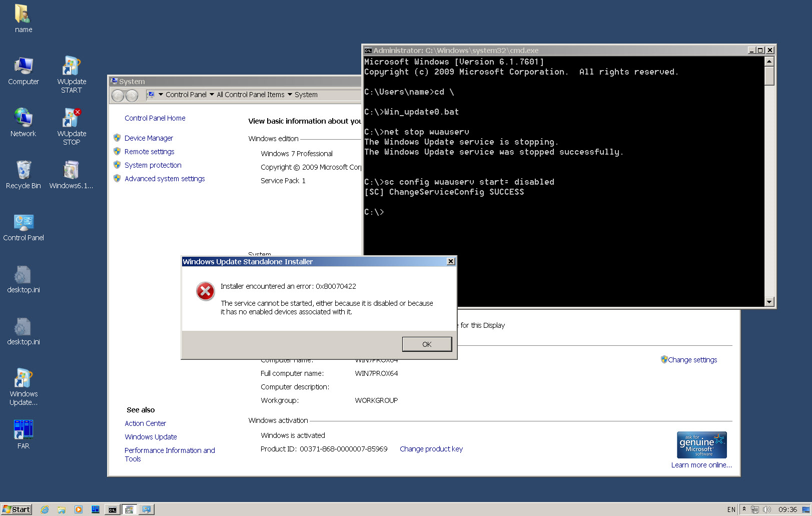Click the cmd scrollbar up arrow
The width and height of the screenshot is (812, 516).
(x=769, y=61)
